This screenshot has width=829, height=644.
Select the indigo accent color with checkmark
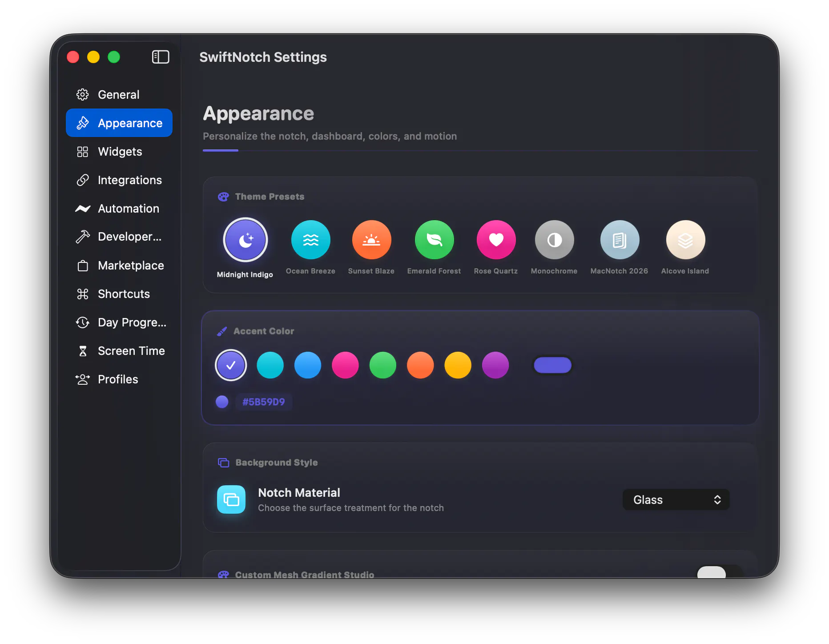coord(231,365)
